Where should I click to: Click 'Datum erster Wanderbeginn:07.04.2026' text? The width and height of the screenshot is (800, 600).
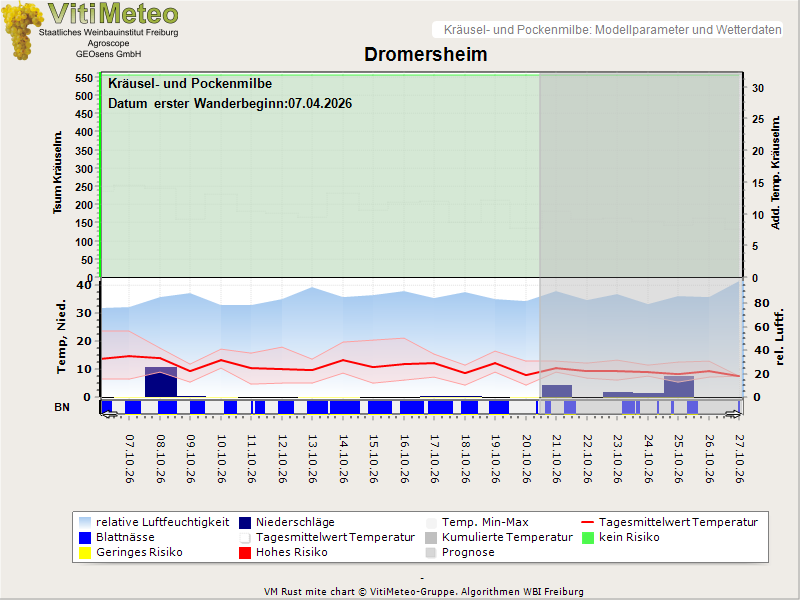tap(230, 104)
